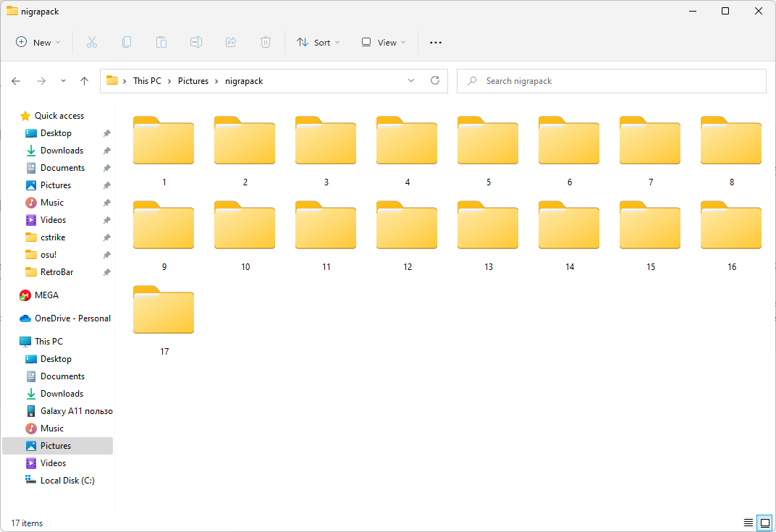Click the Cut scissors icon
Image resolution: width=776 pixels, height=532 pixels.
coord(92,43)
